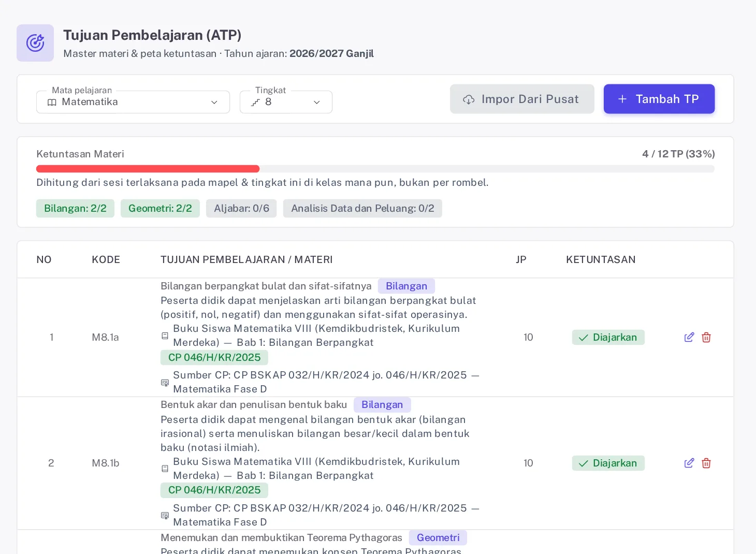Click the Tambah TP button
756x554 pixels.
(659, 99)
